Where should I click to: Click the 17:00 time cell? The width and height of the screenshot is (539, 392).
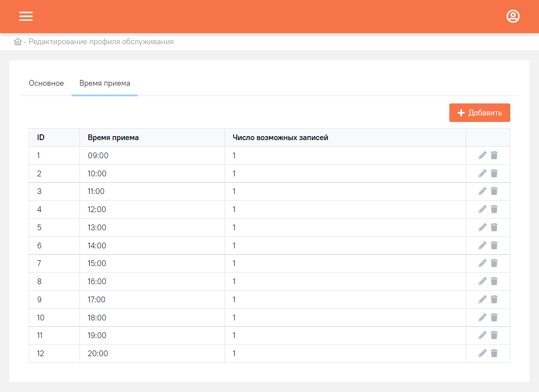pos(152,300)
